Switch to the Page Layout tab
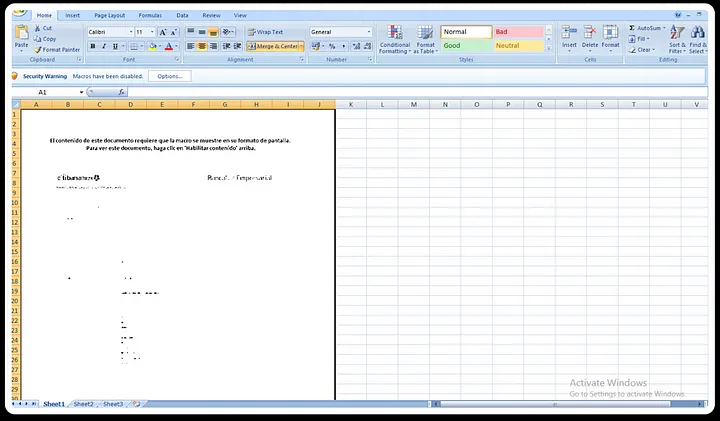Image resolution: width=720 pixels, height=421 pixels. 110,16
